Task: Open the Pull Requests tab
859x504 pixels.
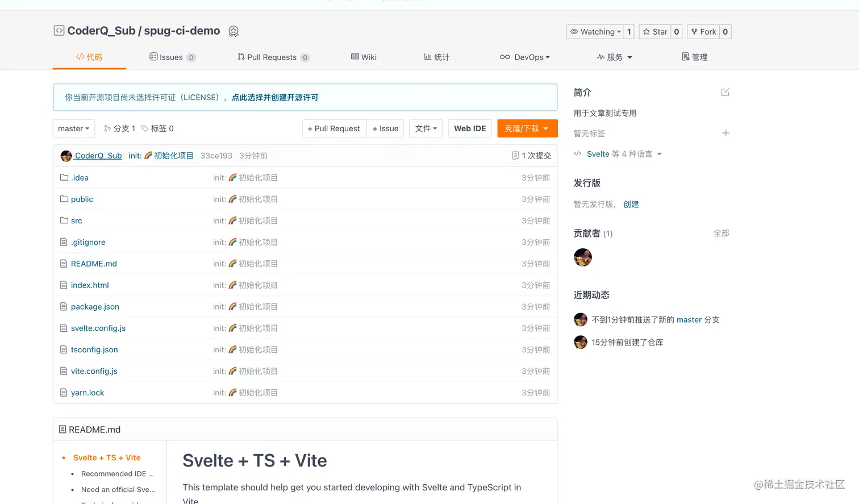Action: tap(273, 57)
